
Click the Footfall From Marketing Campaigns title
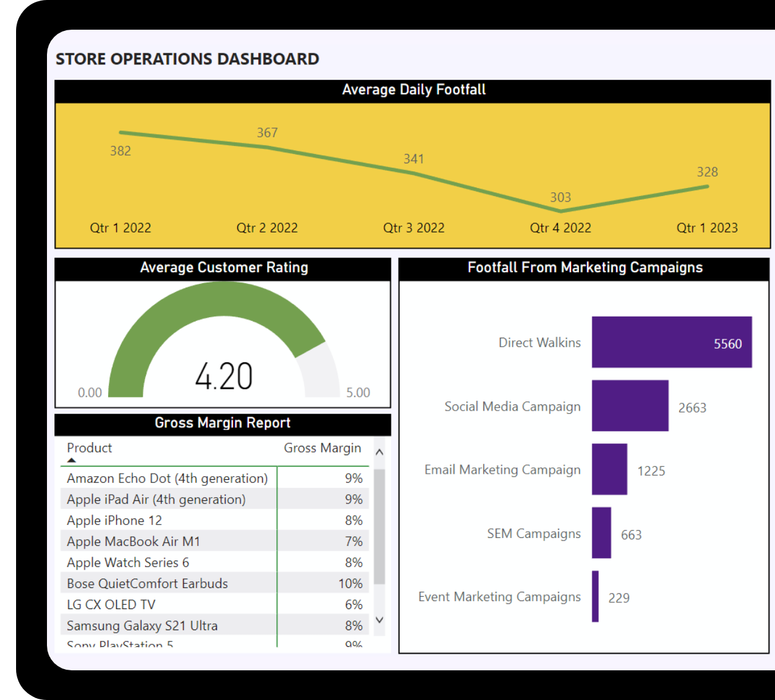(585, 267)
